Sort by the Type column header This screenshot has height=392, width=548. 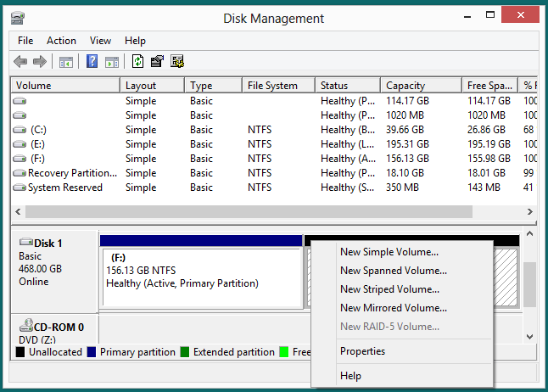click(x=213, y=86)
